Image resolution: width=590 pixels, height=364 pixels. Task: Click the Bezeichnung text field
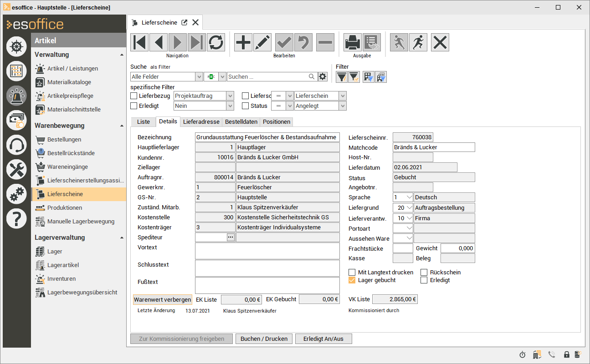pyautogui.click(x=267, y=137)
